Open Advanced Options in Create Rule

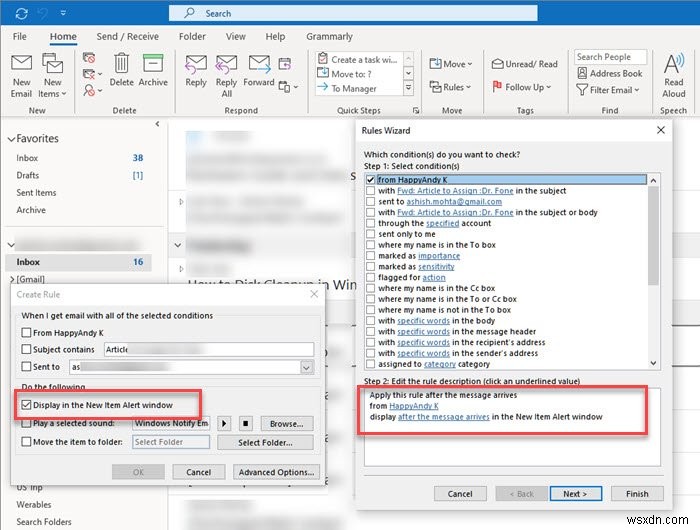[276, 472]
